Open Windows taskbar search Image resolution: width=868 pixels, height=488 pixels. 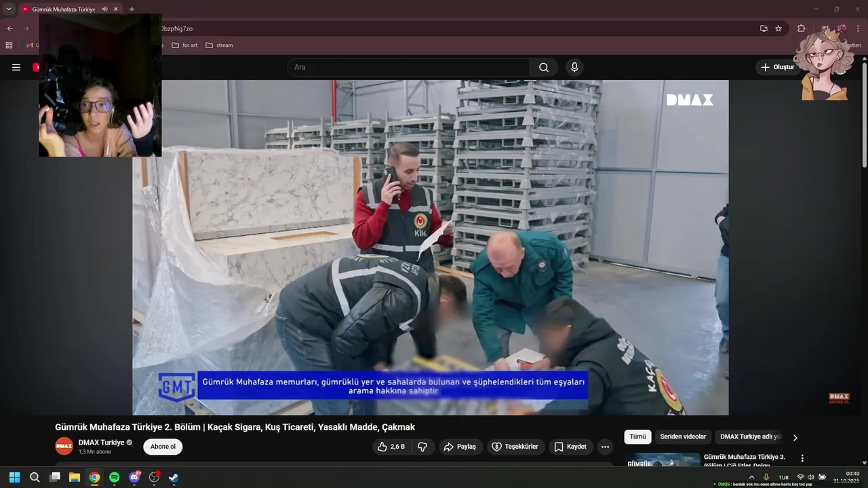(x=35, y=477)
